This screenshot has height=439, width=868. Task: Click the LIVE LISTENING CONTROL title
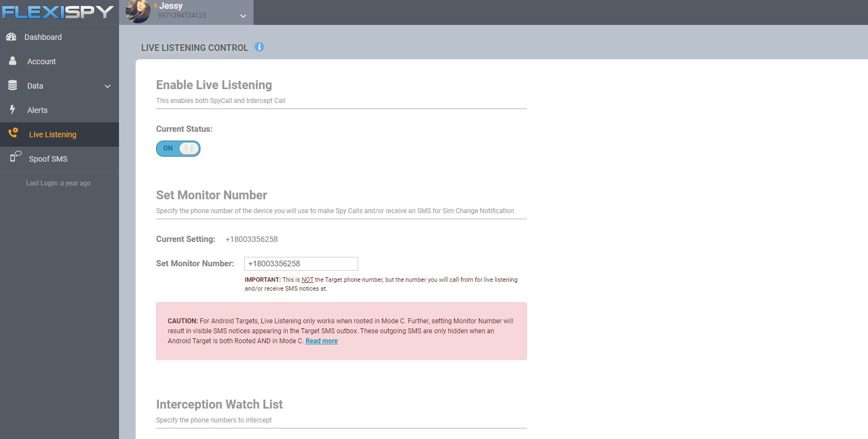(x=194, y=48)
